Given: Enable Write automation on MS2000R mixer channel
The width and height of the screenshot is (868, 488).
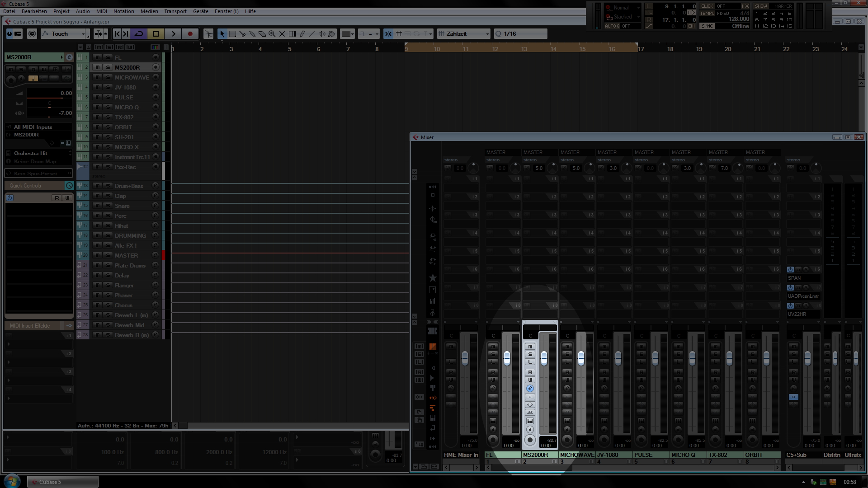Looking at the screenshot, I should coord(530,380).
